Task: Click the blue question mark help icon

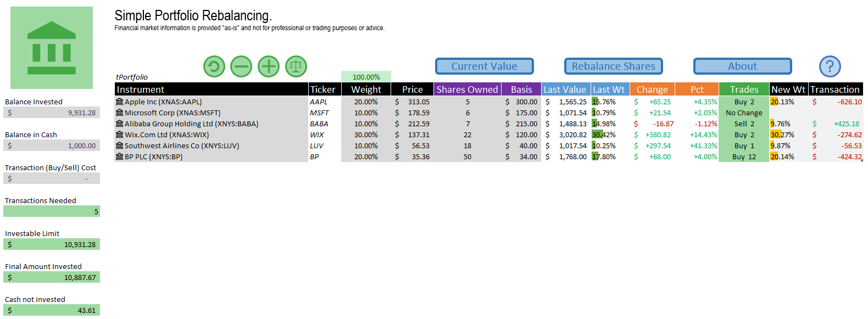Action: pyautogui.click(x=830, y=66)
